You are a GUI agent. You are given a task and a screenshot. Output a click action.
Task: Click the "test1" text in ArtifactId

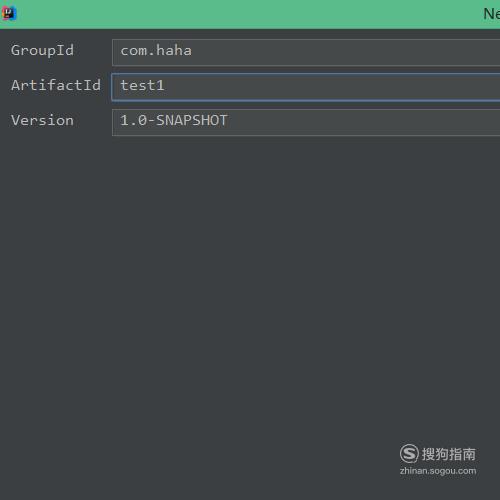142,86
